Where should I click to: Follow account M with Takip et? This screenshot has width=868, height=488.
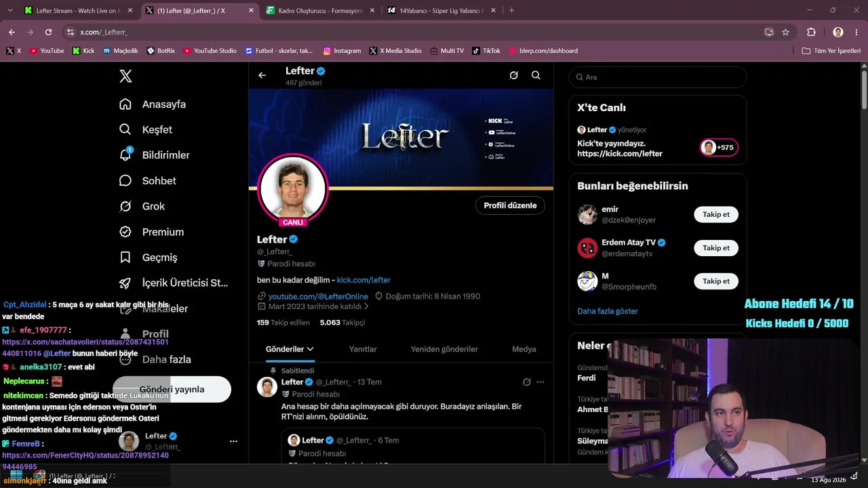716,281
